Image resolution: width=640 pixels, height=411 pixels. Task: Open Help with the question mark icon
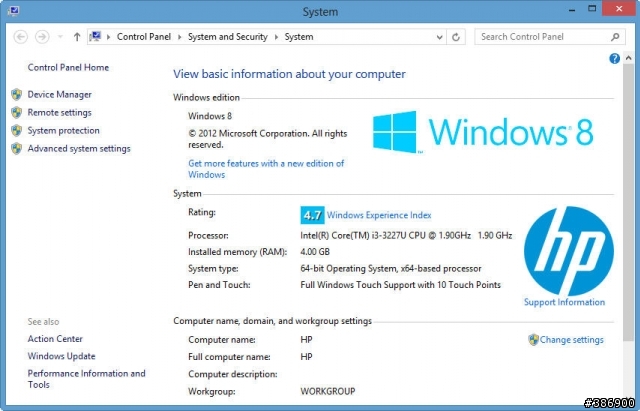pyautogui.click(x=614, y=59)
